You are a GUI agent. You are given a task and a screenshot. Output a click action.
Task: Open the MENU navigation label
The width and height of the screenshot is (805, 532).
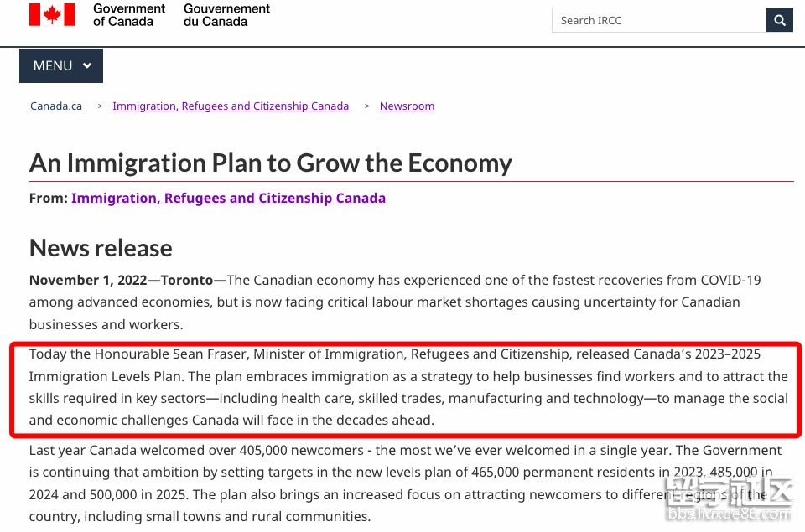point(52,66)
